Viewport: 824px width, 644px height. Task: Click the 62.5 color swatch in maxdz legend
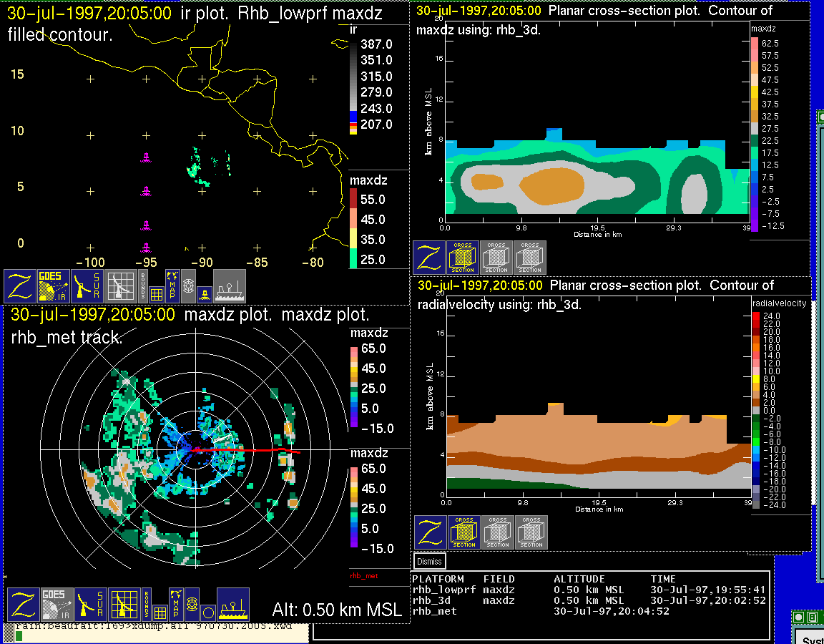[x=754, y=44]
